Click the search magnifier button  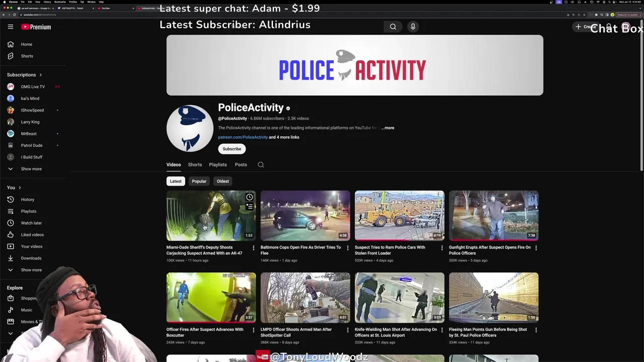(x=393, y=27)
